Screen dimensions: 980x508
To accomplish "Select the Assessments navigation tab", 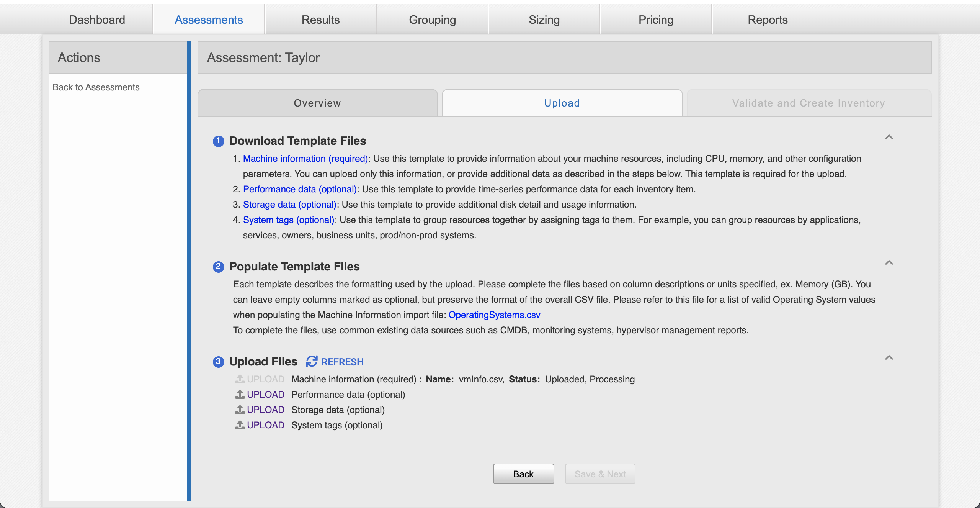I will click(208, 19).
